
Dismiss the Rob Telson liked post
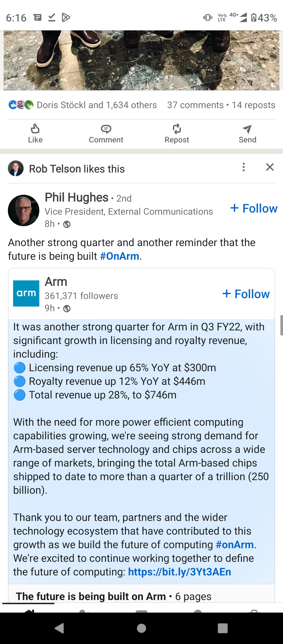[x=270, y=167]
